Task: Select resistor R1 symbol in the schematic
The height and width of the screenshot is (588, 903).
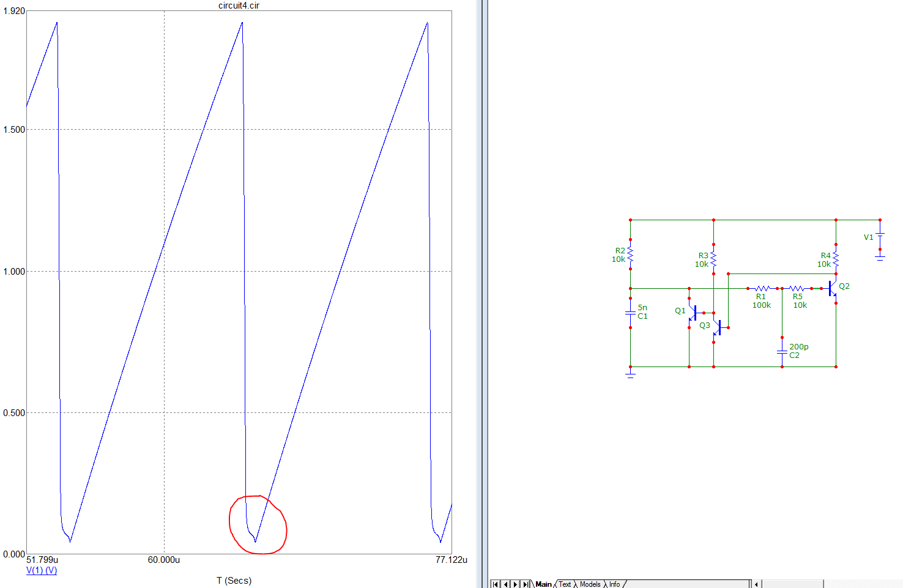Action: coord(762,288)
